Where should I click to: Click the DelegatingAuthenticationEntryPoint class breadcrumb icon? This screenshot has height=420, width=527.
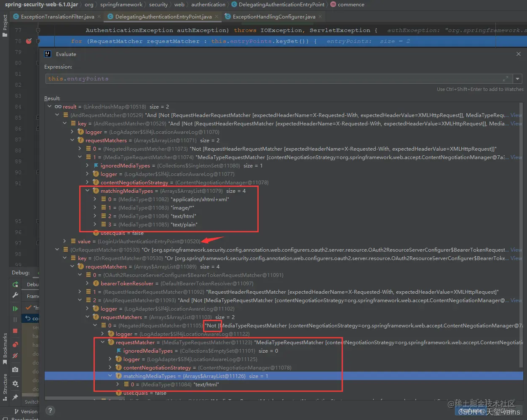point(234,5)
